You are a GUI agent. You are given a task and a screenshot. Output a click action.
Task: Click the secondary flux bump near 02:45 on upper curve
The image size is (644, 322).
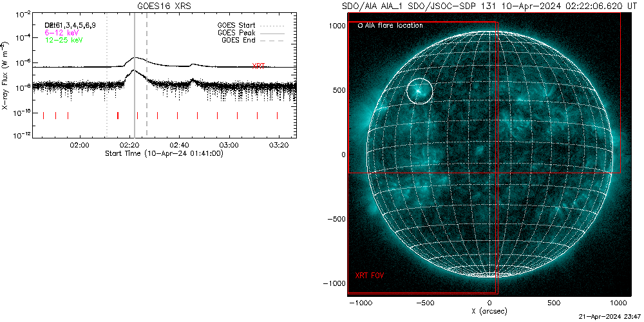[192, 64]
